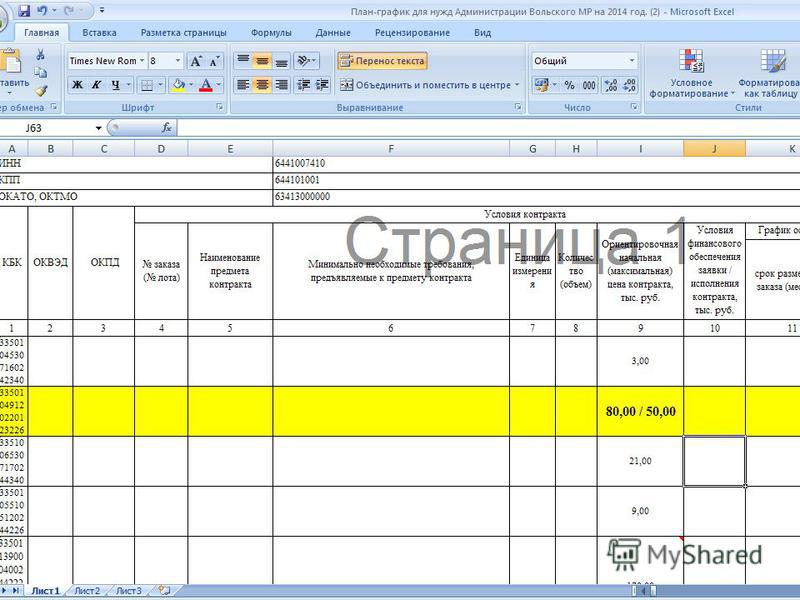Open underline style dropdown arrow
This screenshot has width=800, height=600.
(129, 85)
